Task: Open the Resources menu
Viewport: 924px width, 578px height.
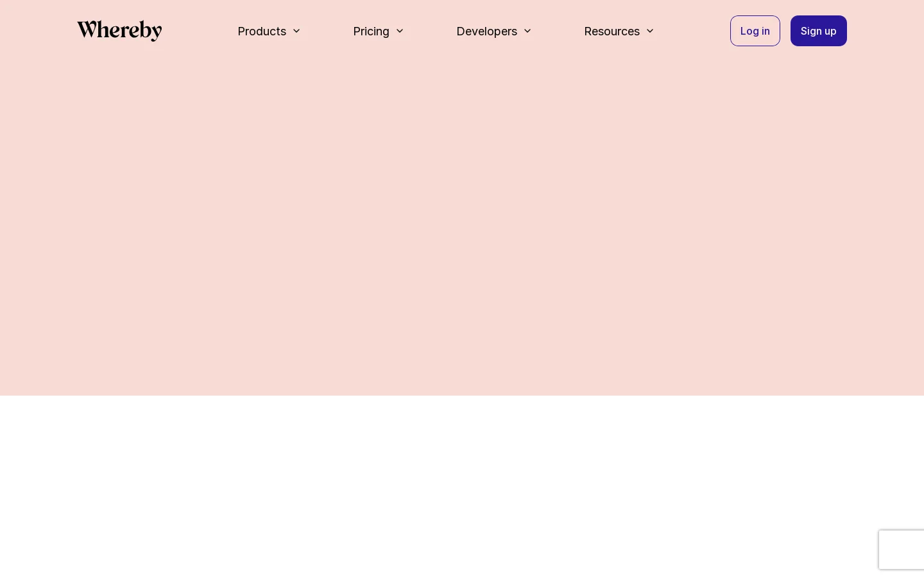Action: (x=612, y=31)
